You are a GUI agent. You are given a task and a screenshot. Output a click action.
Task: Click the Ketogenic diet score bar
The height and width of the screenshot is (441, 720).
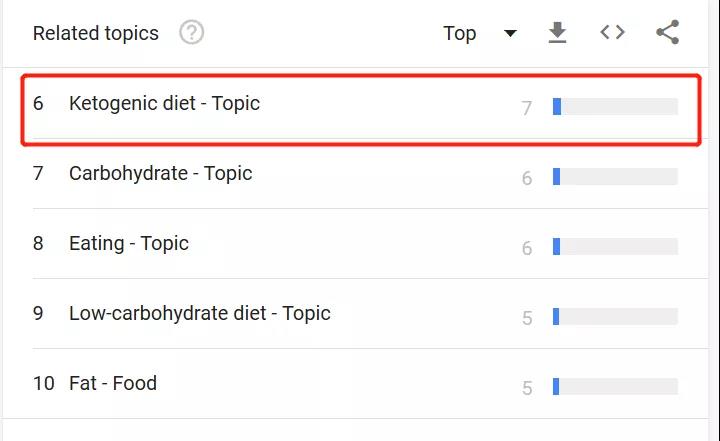[x=615, y=107]
